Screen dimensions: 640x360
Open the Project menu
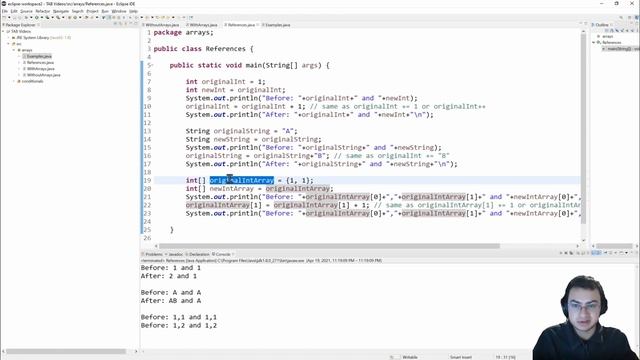coord(92,11)
